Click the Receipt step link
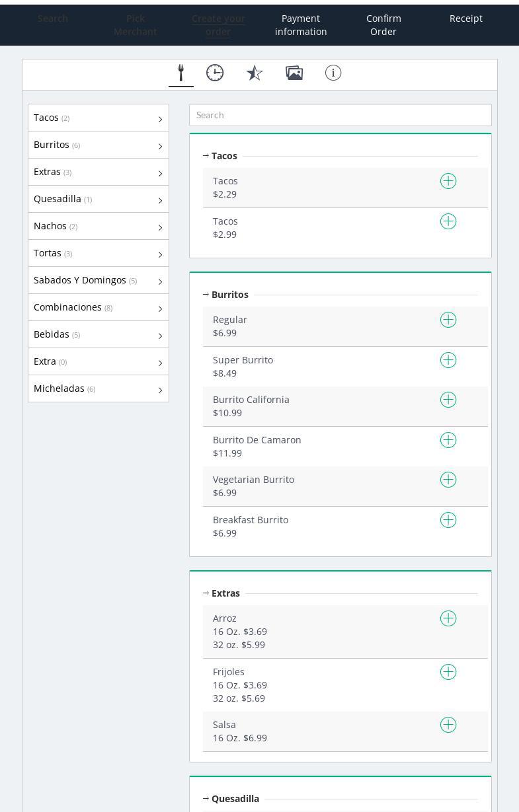519x812 pixels. click(x=465, y=18)
